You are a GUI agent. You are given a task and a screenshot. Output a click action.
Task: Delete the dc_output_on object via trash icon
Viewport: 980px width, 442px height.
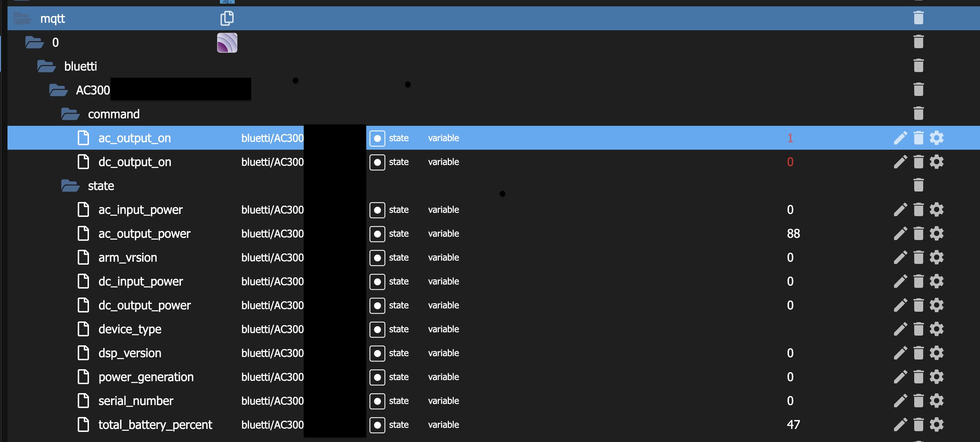918,162
